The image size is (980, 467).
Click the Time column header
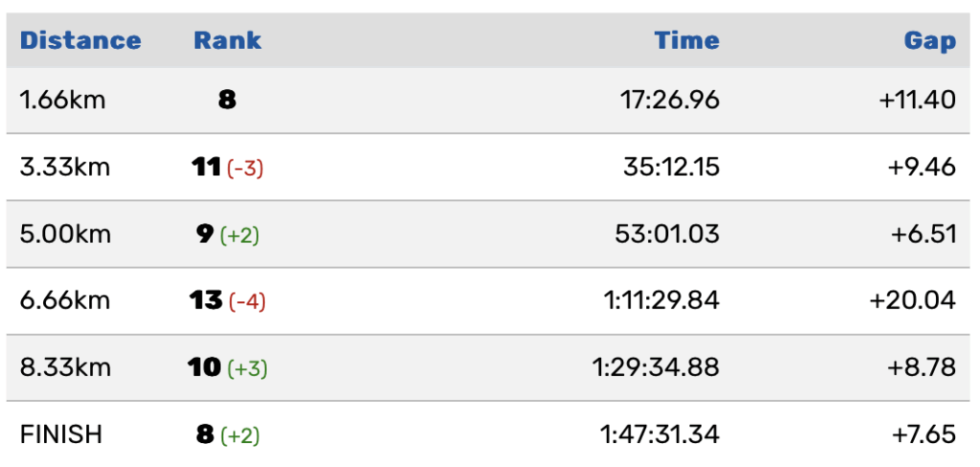(686, 41)
